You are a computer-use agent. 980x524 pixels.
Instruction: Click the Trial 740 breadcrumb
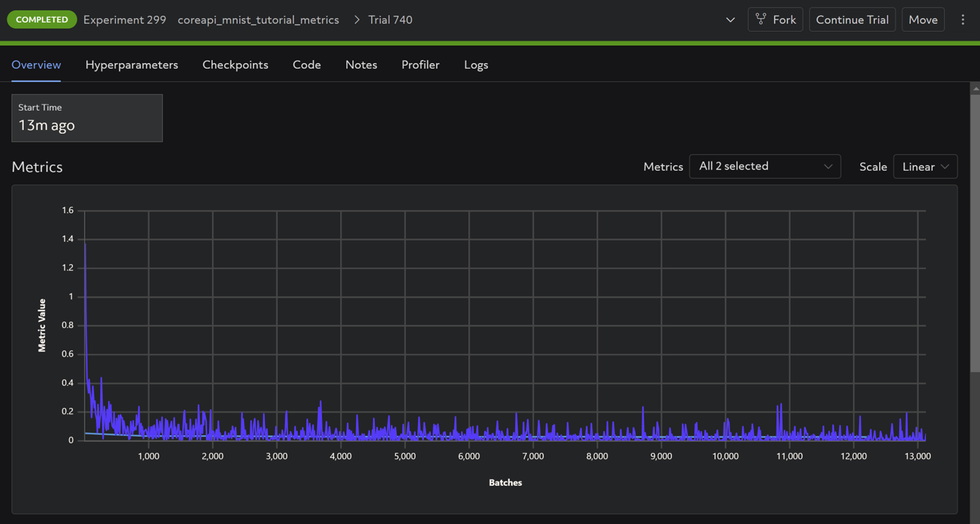pyautogui.click(x=390, y=19)
